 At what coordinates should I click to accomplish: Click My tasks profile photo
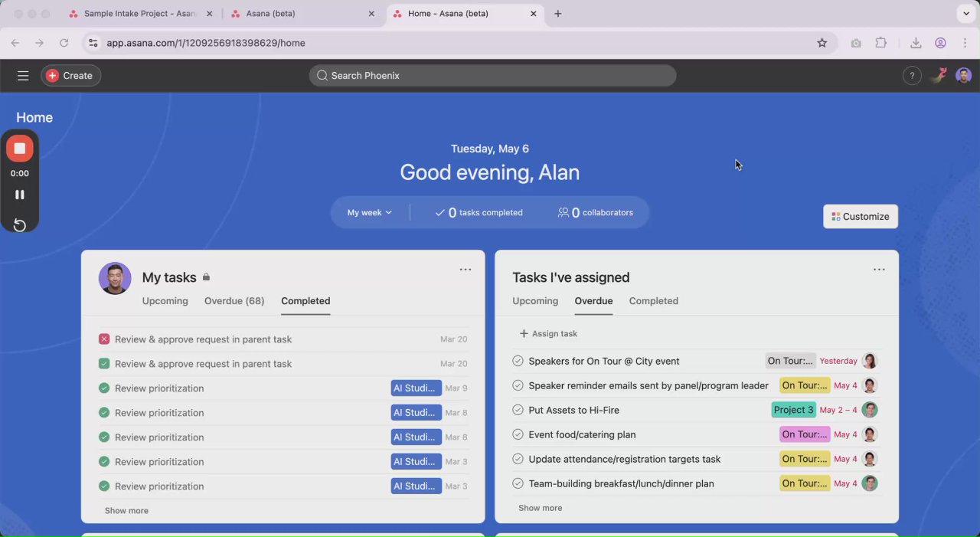click(115, 278)
